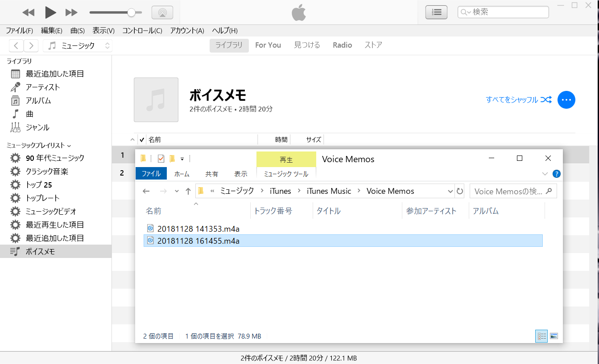Click the iTunes rewind previous track button
This screenshot has width=599, height=364.
(29, 12)
